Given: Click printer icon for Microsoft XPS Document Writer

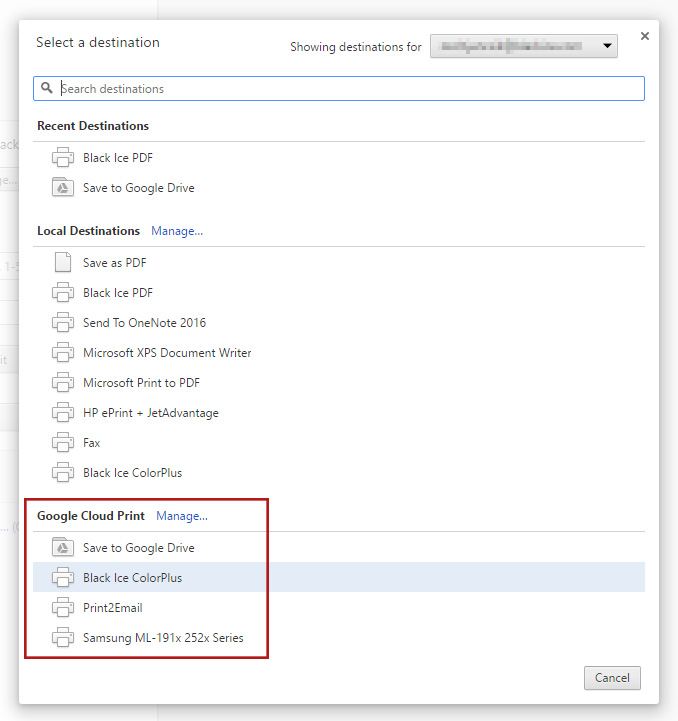Looking at the screenshot, I should tap(63, 353).
